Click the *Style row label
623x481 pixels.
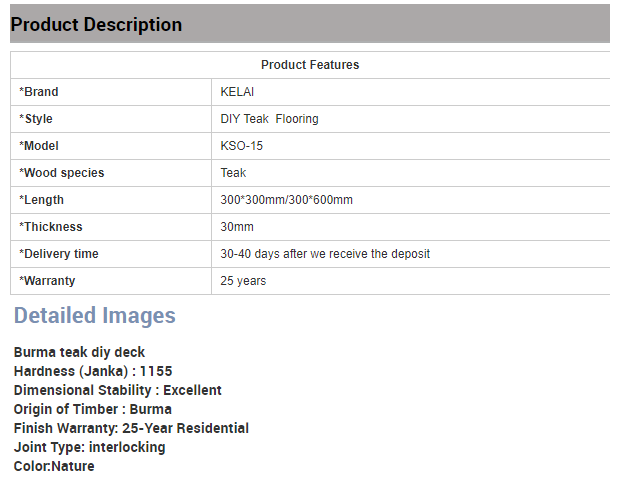[36, 119]
